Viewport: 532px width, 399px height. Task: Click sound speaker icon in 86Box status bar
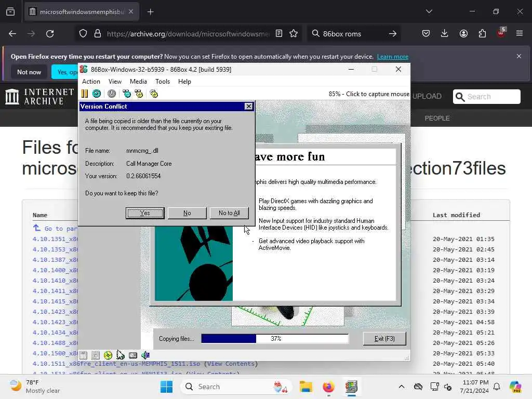[145, 355]
